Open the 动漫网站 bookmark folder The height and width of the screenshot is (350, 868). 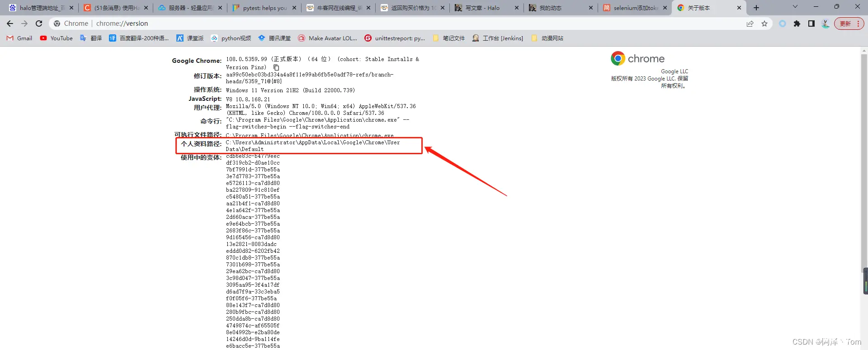(x=547, y=38)
